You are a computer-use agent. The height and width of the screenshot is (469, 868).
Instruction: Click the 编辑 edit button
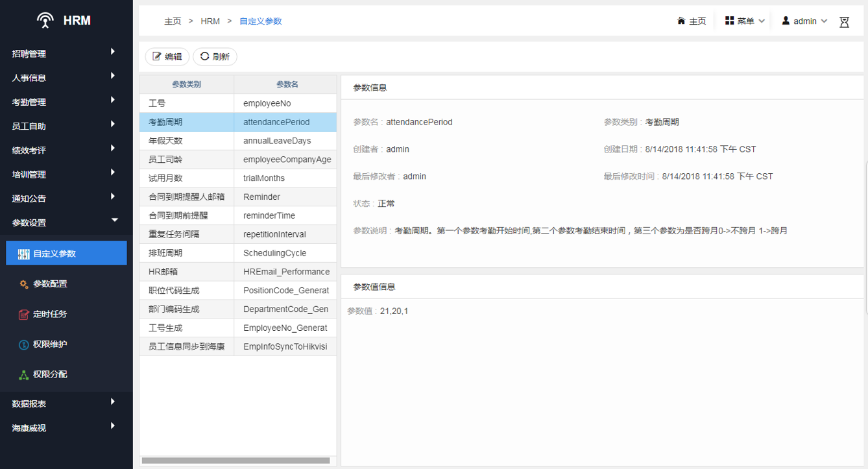(167, 56)
